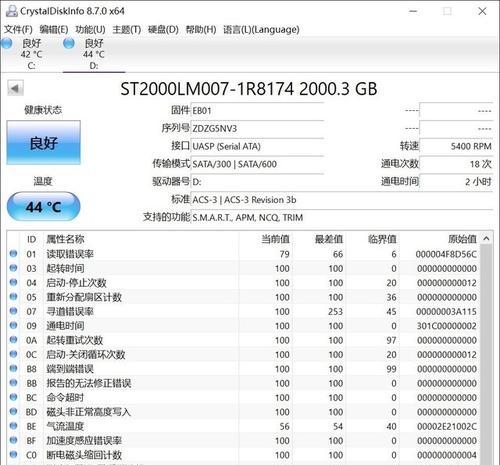The height and width of the screenshot is (465, 500).
Task: Click the blue status orb for drive C:
Action: [x=7, y=43]
